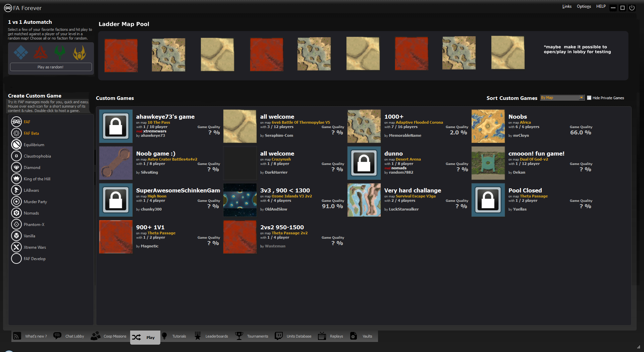Click the FAF Develop empty circle icon
The image size is (644, 352).
16,258
